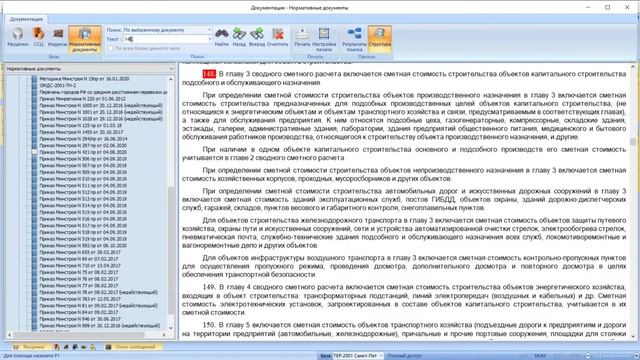
Task: Select Приказ Минстроя N 655 от 28.03.2017
Action: click(x=79, y=252)
